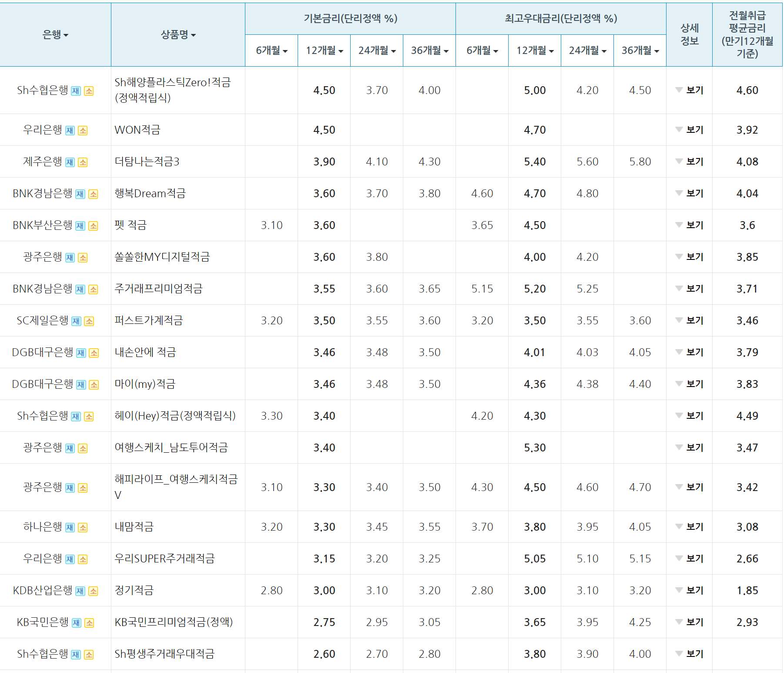Open 보기 for 주거래프리미엄적금
Viewport: 784px width, 673px height.
pos(690,289)
